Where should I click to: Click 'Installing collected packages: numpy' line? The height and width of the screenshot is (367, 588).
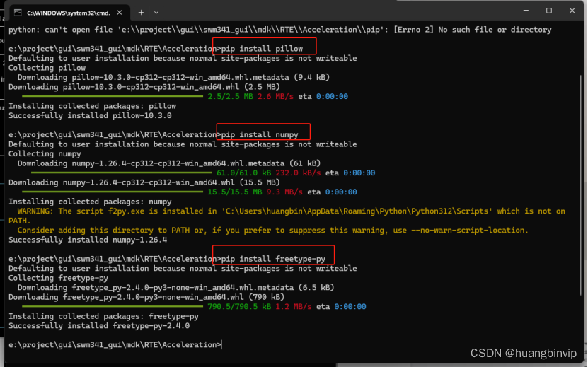tap(90, 202)
